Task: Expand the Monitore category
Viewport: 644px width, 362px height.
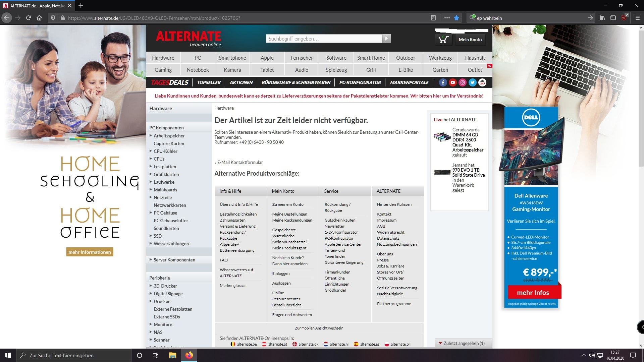Action: (151, 324)
